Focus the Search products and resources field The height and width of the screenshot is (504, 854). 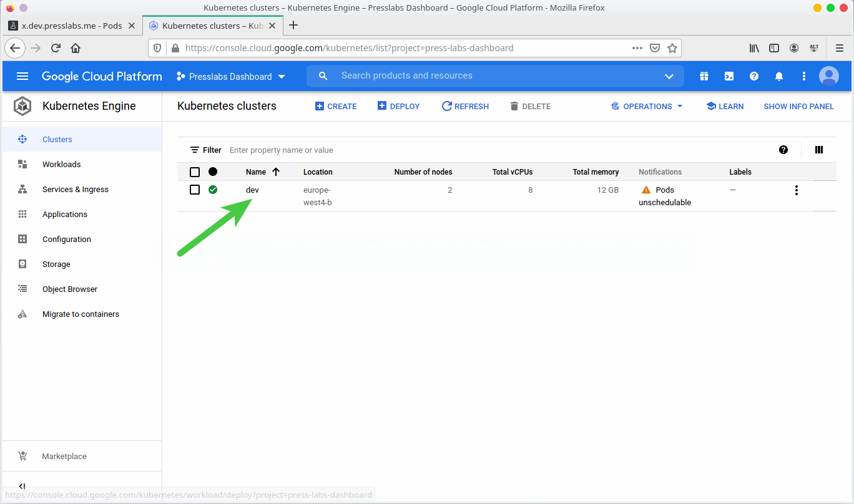coord(496,75)
